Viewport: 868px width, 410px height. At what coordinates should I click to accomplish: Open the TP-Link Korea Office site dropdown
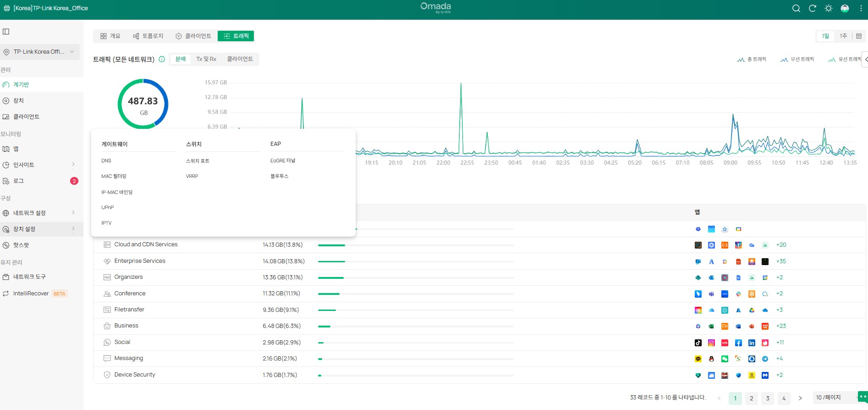[40, 52]
